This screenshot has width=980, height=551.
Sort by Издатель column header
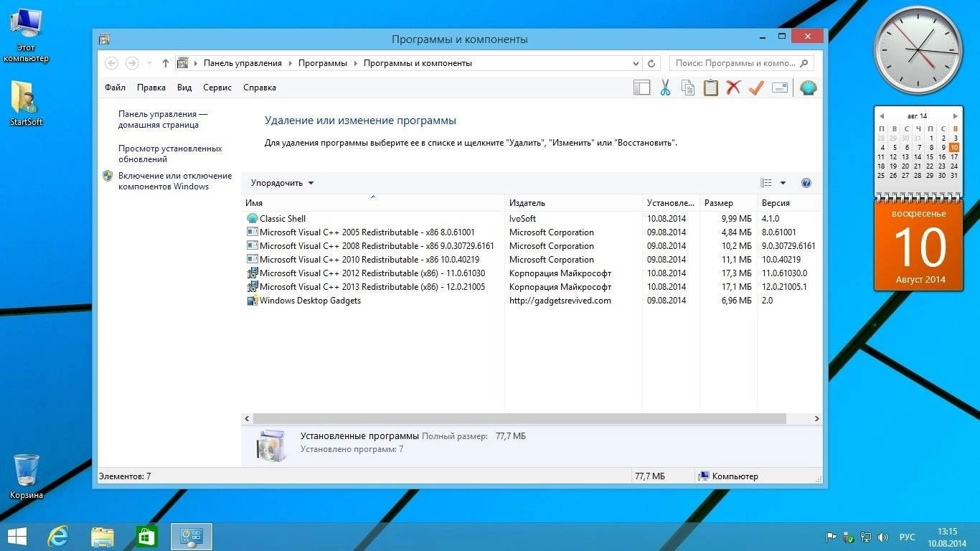(574, 203)
